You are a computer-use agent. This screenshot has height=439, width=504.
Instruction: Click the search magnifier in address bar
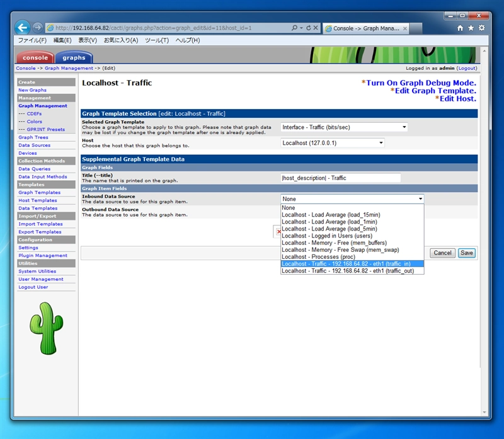pos(294,28)
